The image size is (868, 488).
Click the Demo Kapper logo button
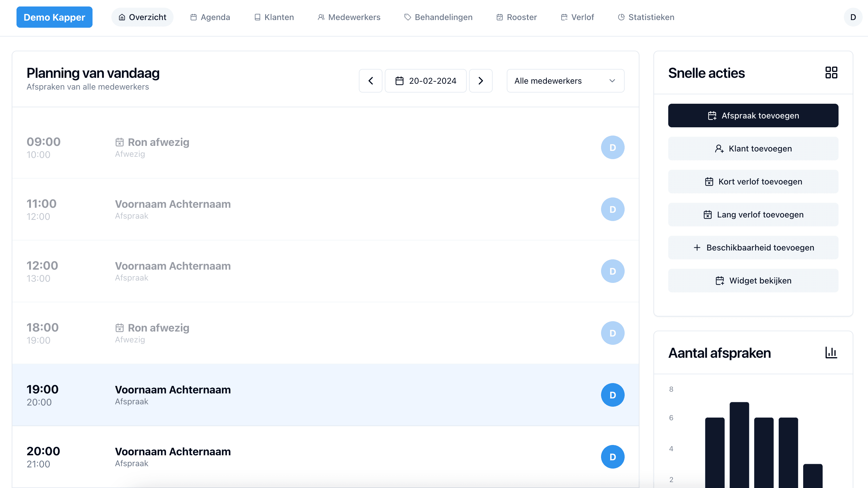[x=54, y=17]
